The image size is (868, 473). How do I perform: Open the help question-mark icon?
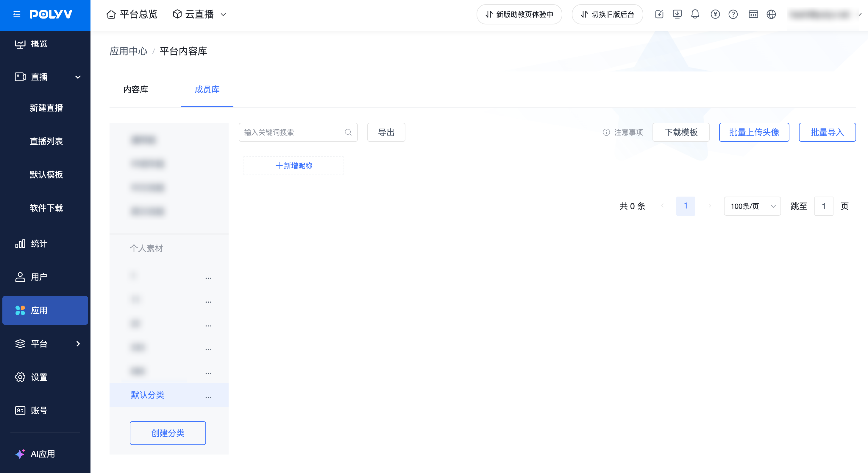[733, 14]
